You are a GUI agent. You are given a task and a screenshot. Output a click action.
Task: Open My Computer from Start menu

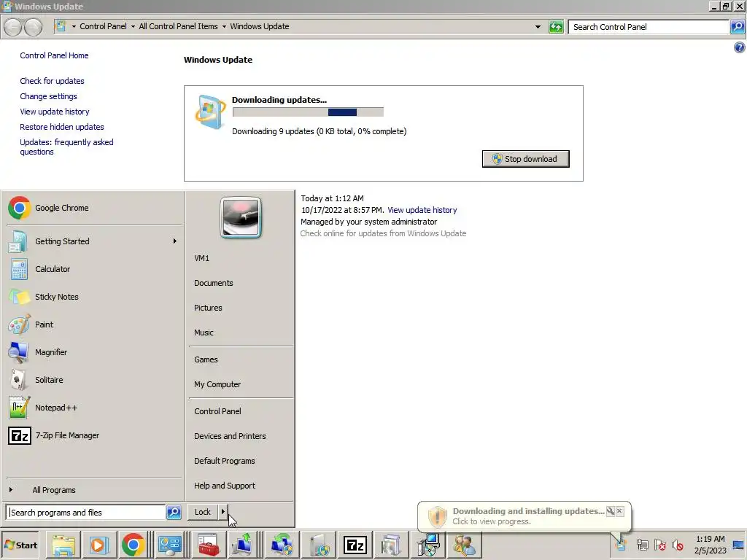(241, 384)
